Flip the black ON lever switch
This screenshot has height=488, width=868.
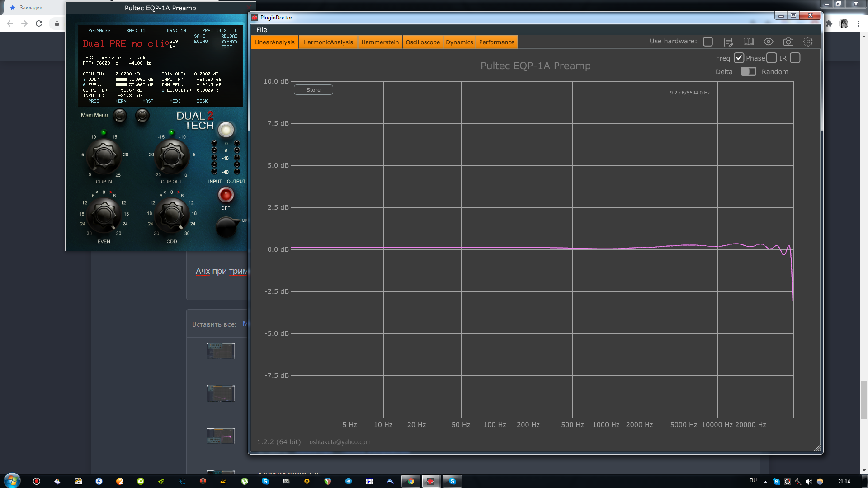pyautogui.click(x=227, y=226)
